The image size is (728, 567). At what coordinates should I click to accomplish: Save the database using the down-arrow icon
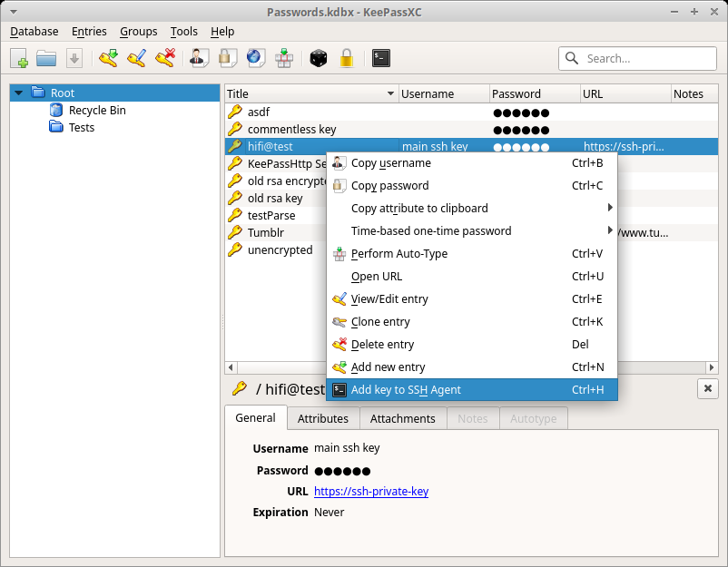(x=74, y=58)
